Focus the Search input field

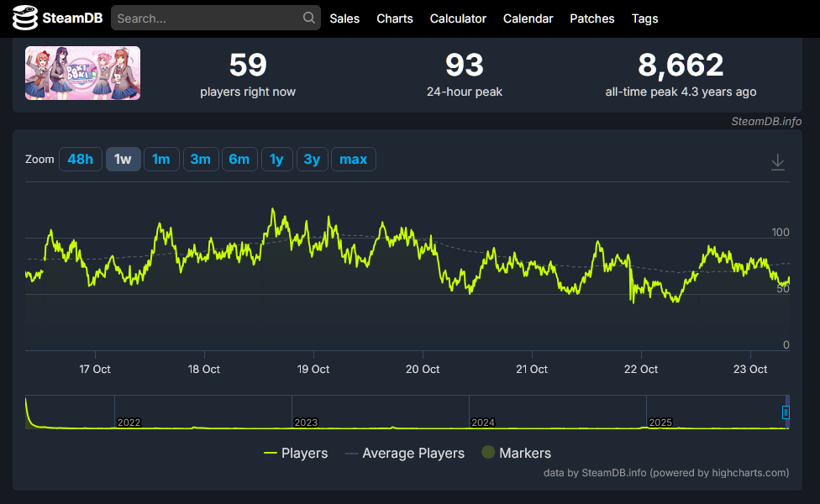click(x=215, y=18)
